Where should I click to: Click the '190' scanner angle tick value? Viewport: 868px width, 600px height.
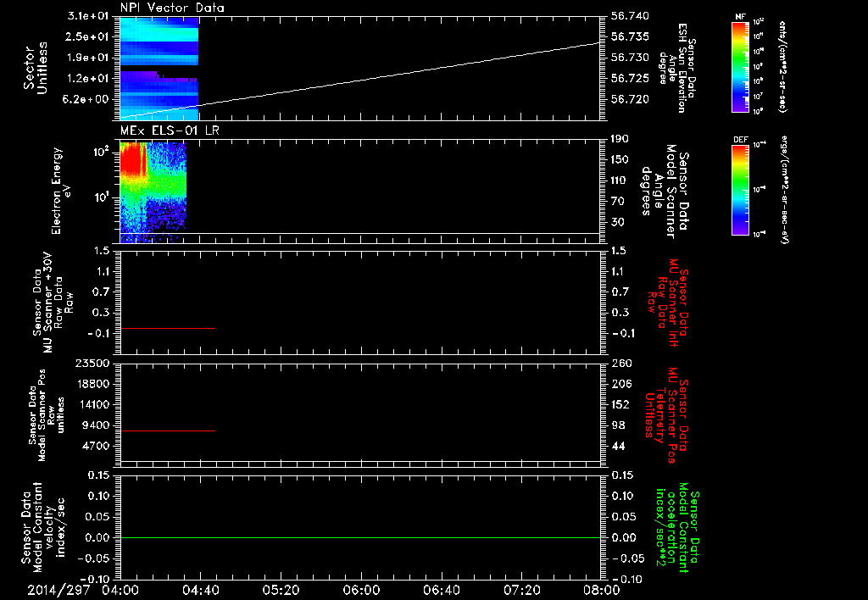tap(620, 139)
